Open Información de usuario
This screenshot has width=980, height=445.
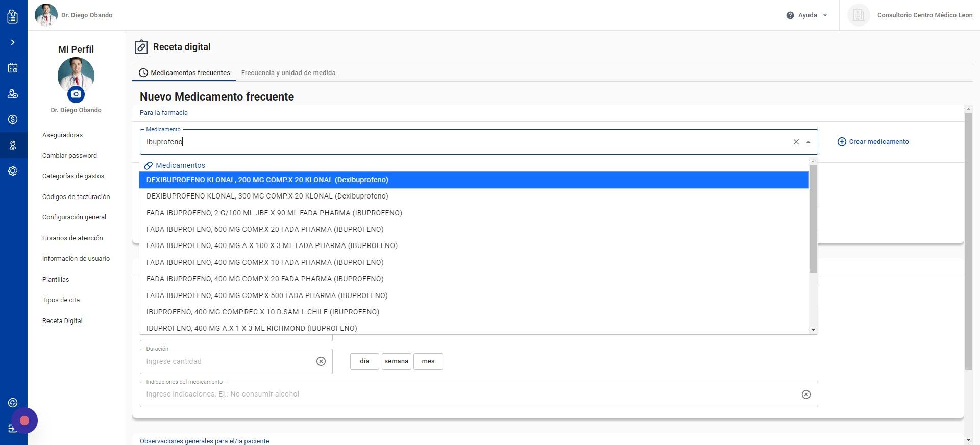click(76, 259)
